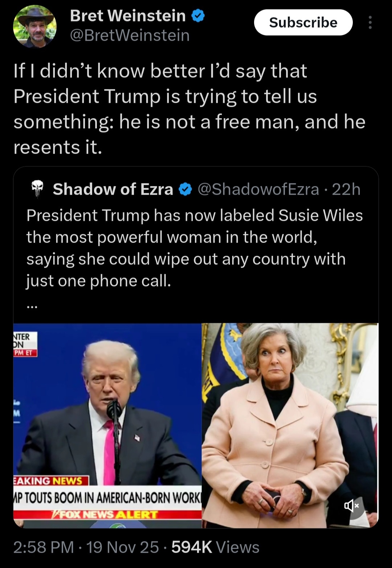Image resolution: width=392 pixels, height=568 pixels.
Task: Open the @ShadowofEzra handle link
Action: click(x=258, y=189)
